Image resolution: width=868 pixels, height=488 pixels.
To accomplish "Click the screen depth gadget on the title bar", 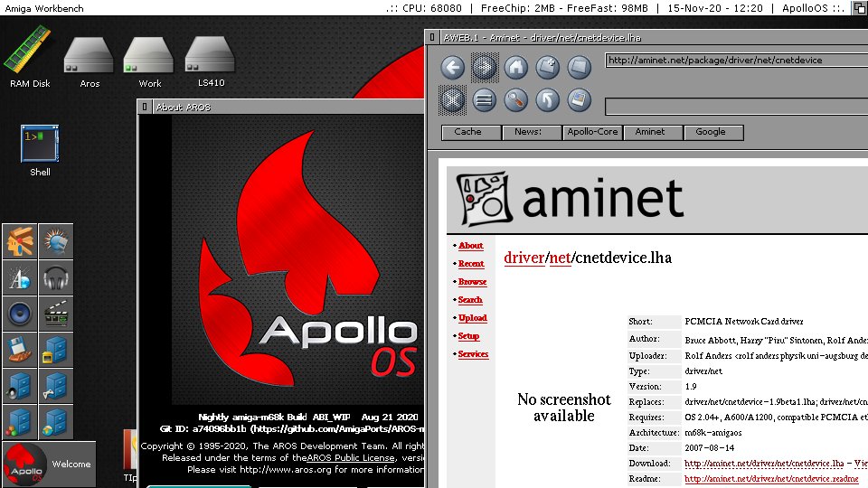I will click(860, 8).
